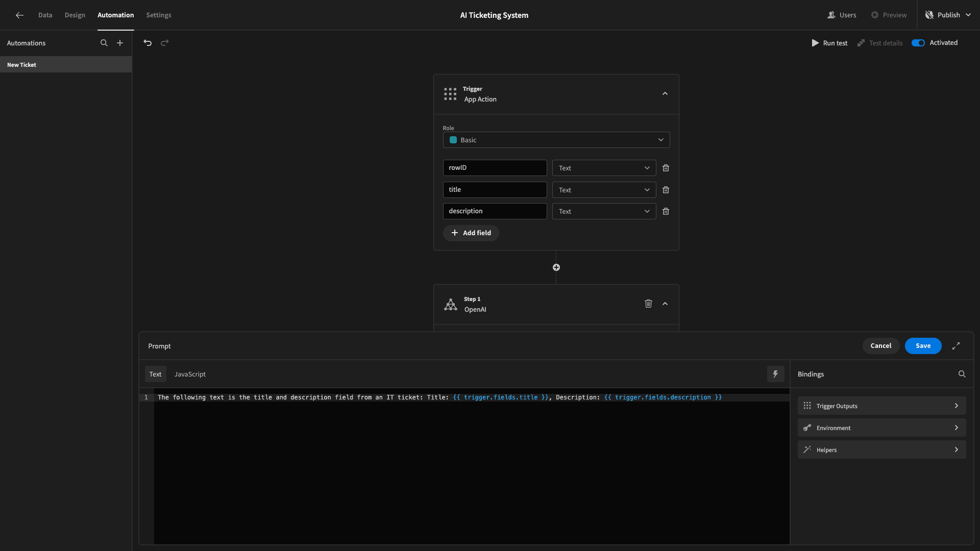Click the description field name input

click(x=495, y=211)
